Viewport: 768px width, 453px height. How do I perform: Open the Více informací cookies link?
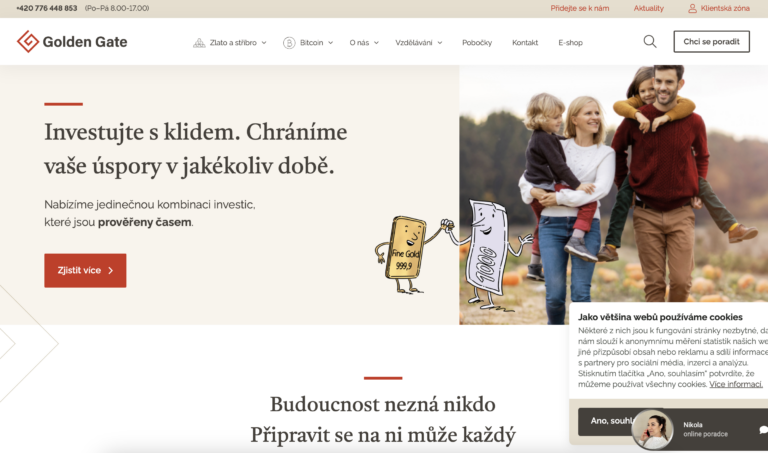[x=736, y=384]
